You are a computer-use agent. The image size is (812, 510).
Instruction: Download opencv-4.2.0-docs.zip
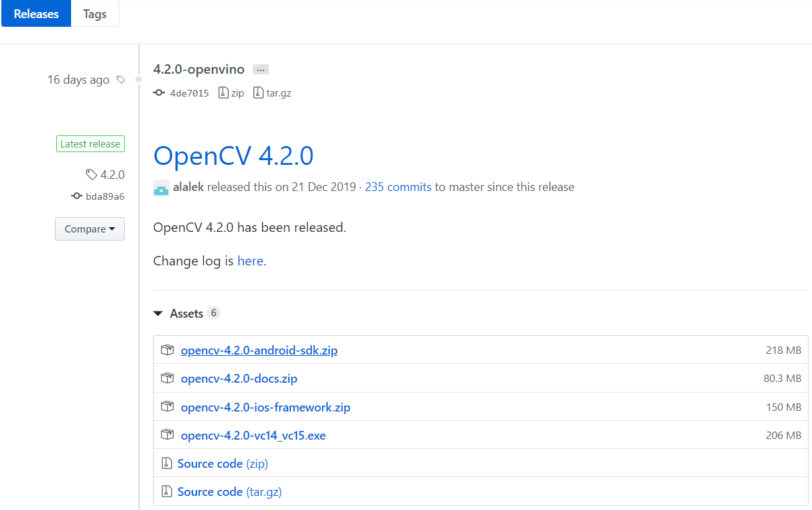click(239, 379)
